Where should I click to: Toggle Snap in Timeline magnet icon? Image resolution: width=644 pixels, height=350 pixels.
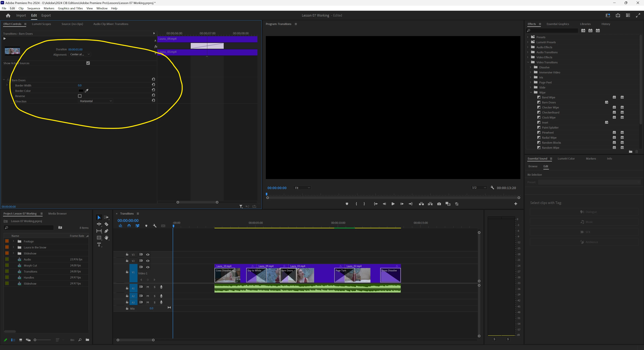(x=129, y=226)
